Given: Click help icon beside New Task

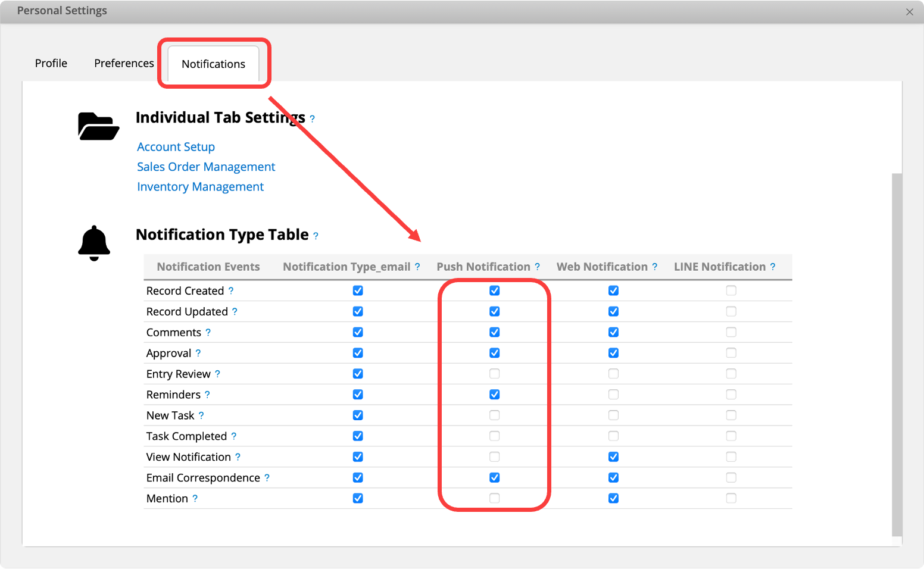Looking at the screenshot, I should tap(201, 415).
